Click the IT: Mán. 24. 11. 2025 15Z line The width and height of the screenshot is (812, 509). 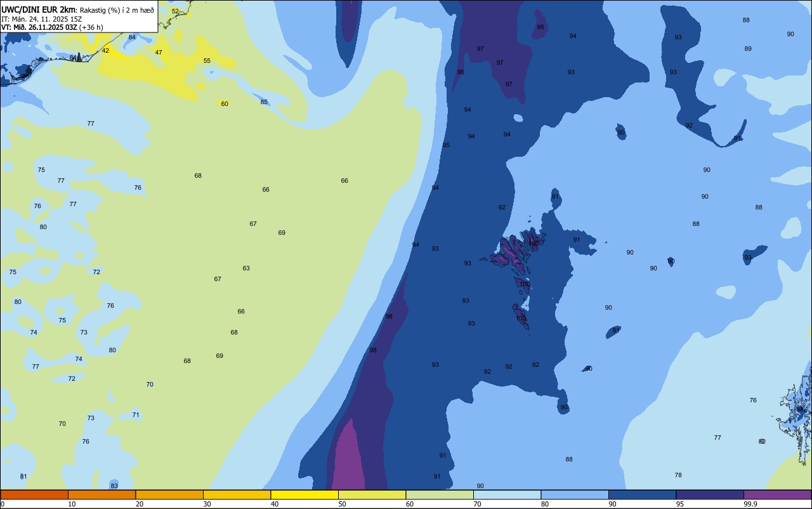pyautogui.click(x=41, y=19)
